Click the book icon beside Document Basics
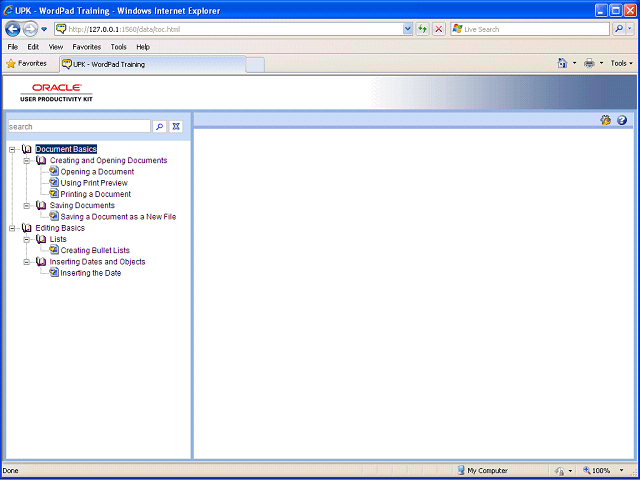This screenshot has height=480, width=640. click(x=27, y=149)
